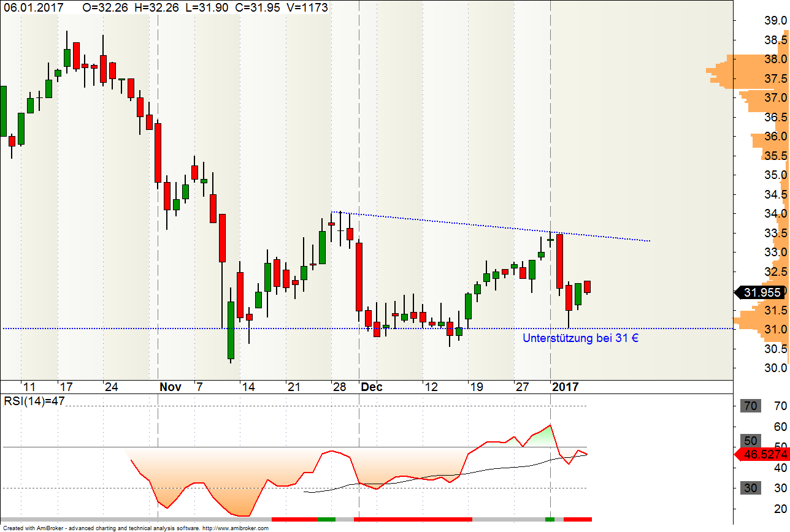The width and height of the screenshot is (790, 532).
Task: Click the RSI axis label 40
Action: click(781, 468)
